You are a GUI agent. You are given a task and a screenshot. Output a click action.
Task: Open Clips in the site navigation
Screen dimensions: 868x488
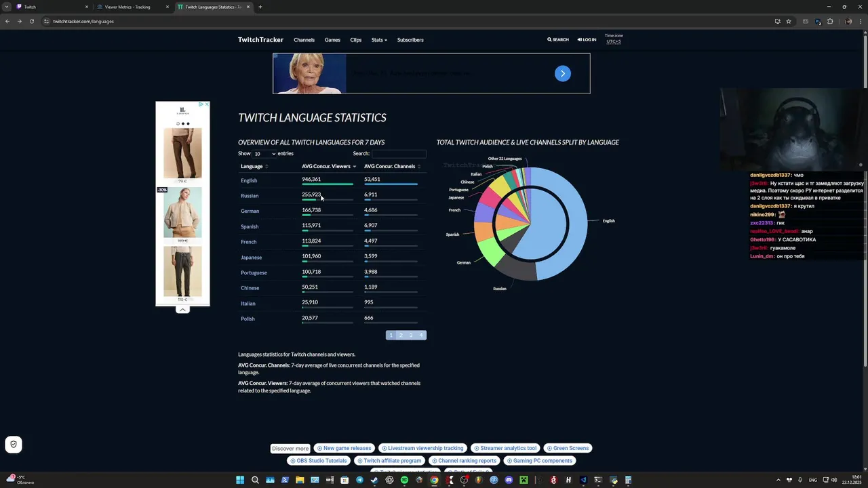point(356,40)
